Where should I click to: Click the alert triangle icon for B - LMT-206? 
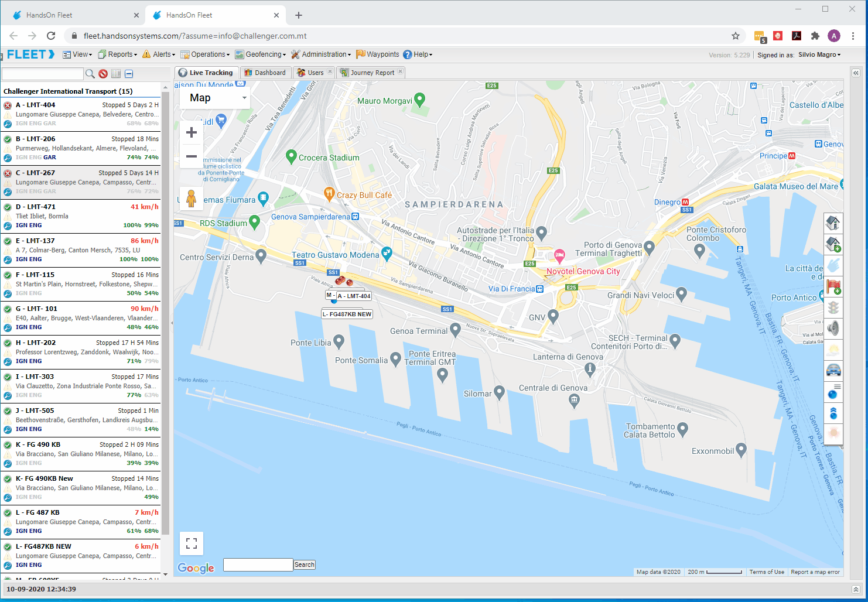8,149
